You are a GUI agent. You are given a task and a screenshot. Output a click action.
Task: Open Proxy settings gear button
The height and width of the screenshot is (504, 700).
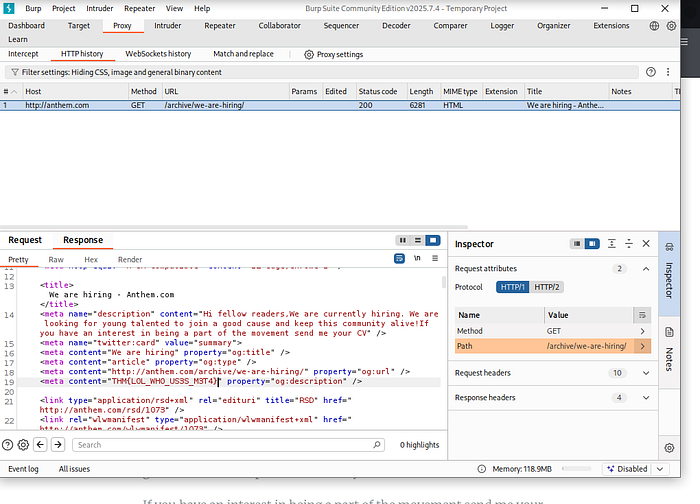[333, 54]
